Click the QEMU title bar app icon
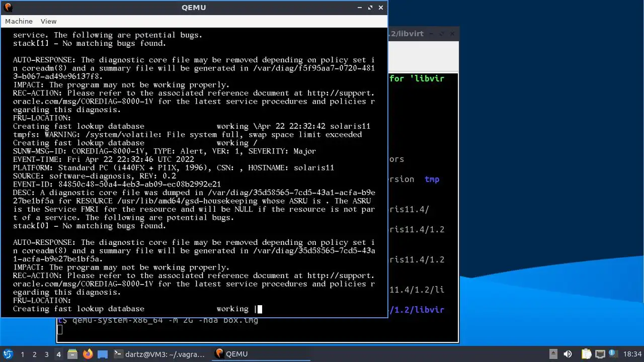The height and width of the screenshot is (362, 644). 8,7
